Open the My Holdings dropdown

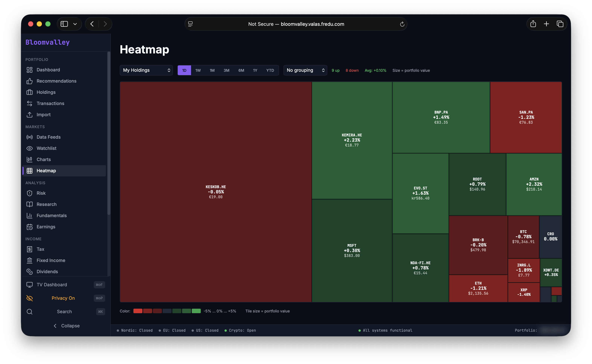pos(146,70)
